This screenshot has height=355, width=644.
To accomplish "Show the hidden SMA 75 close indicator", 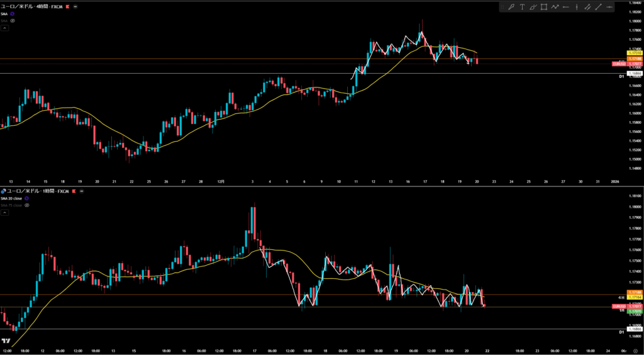I will click(27, 205).
